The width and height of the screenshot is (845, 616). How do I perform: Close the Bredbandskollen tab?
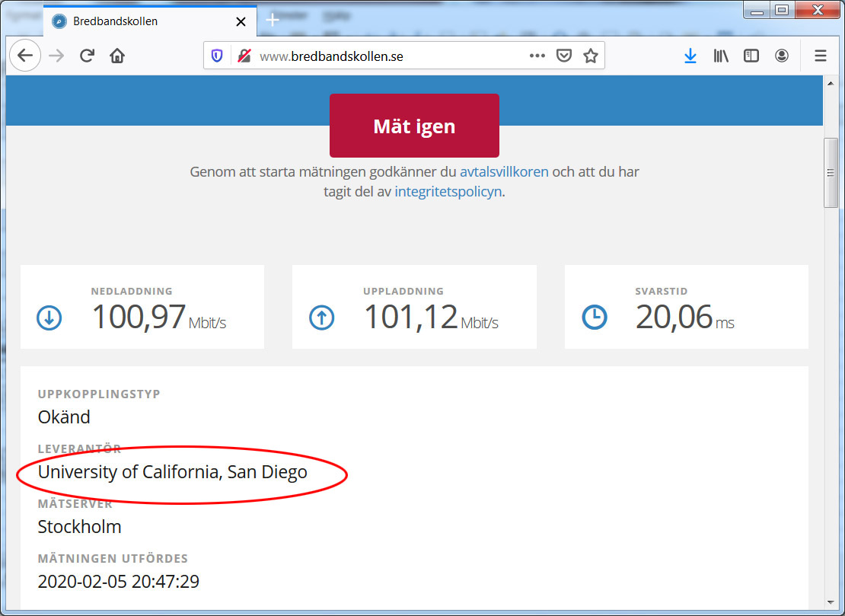[241, 21]
